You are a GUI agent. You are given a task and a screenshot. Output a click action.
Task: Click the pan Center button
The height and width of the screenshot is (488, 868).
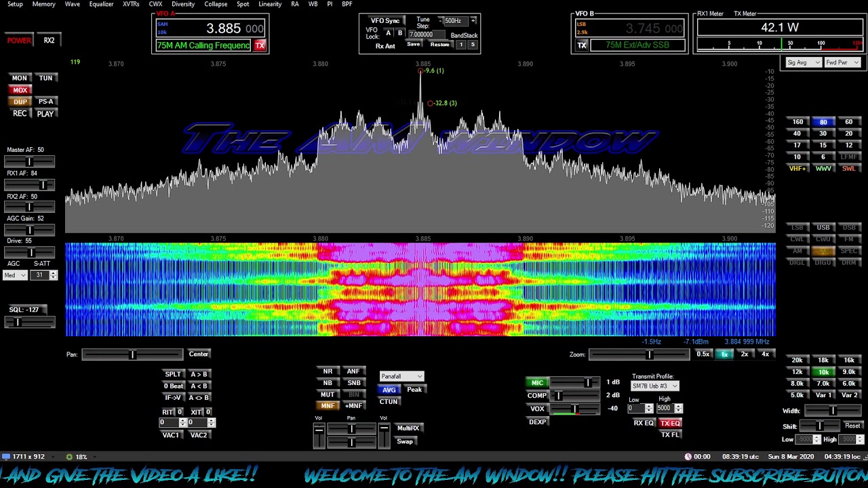(199, 354)
